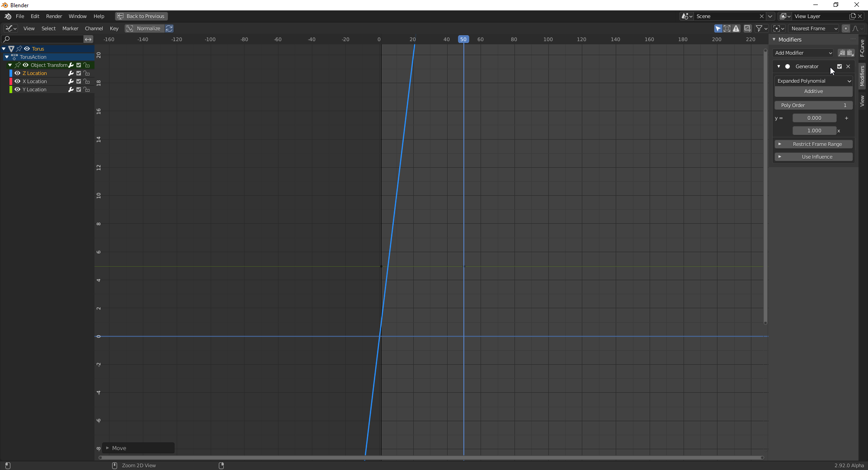The height and width of the screenshot is (470, 868).
Task: Uncheck the Y Location enable checkbox
Action: click(x=79, y=89)
